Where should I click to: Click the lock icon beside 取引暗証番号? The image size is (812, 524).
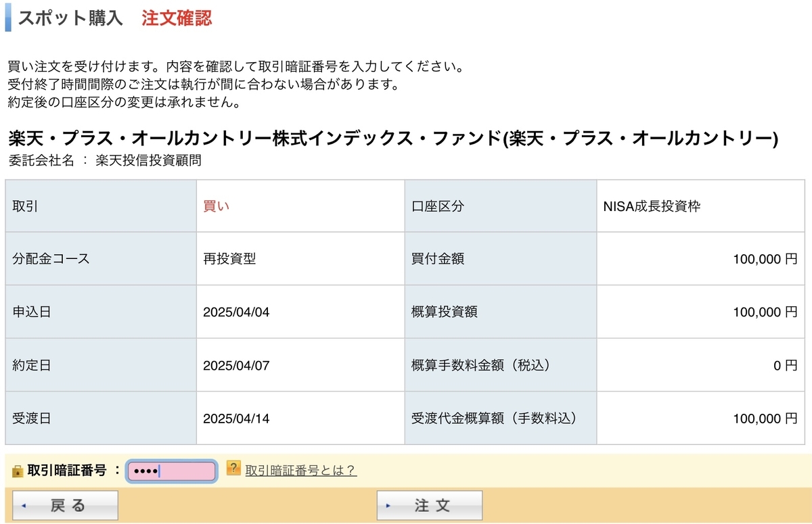tap(18, 471)
